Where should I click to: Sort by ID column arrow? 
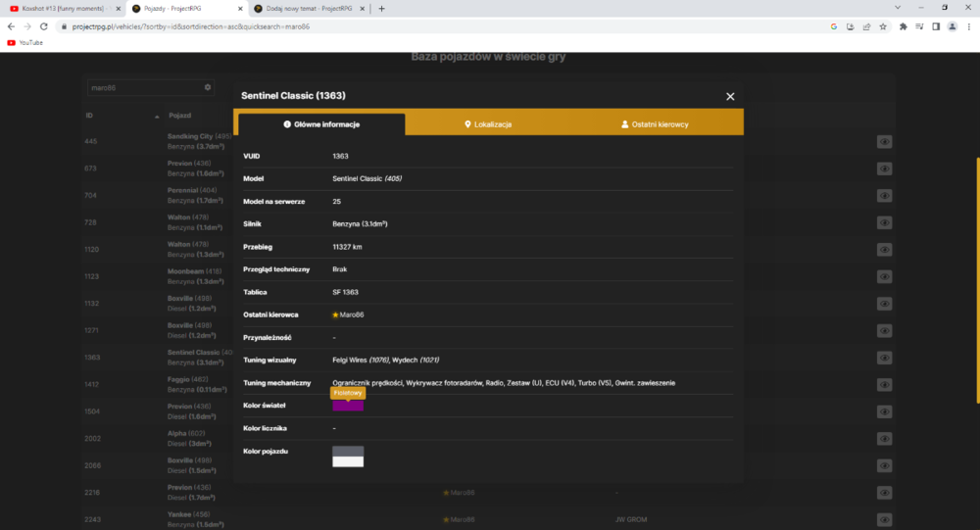coord(157,117)
